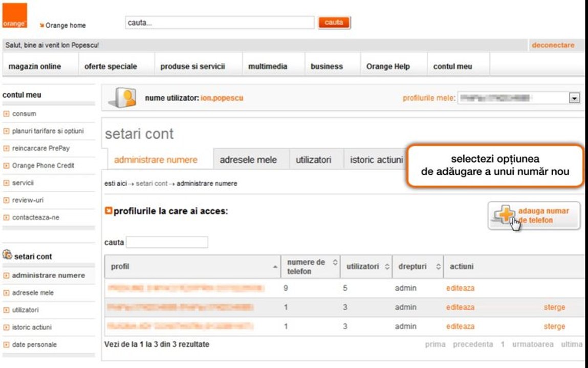The width and height of the screenshot is (588, 368).
Task: Open contul meu menu
Action: click(452, 66)
